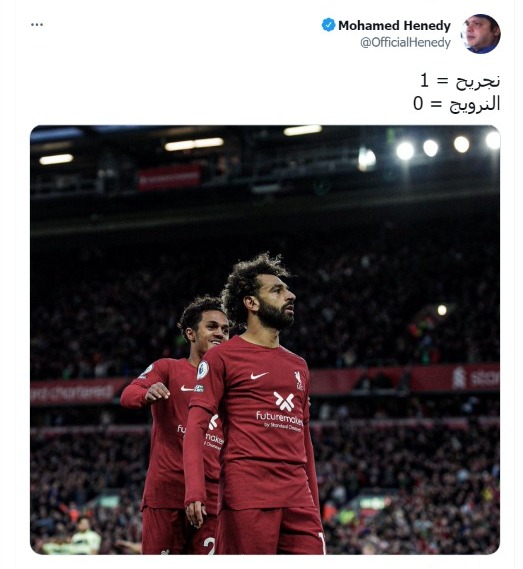Open the round profile avatar picture
The width and height of the screenshot is (523, 569).
(481, 34)
